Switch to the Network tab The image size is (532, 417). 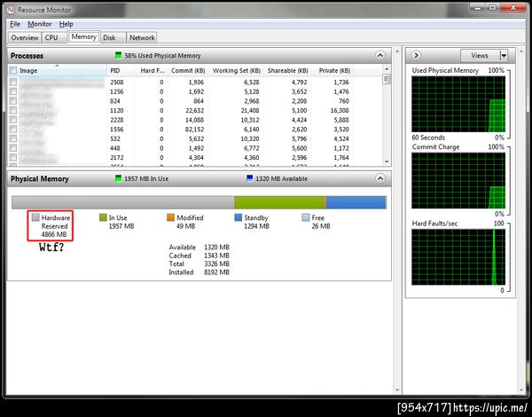(142, 37)
